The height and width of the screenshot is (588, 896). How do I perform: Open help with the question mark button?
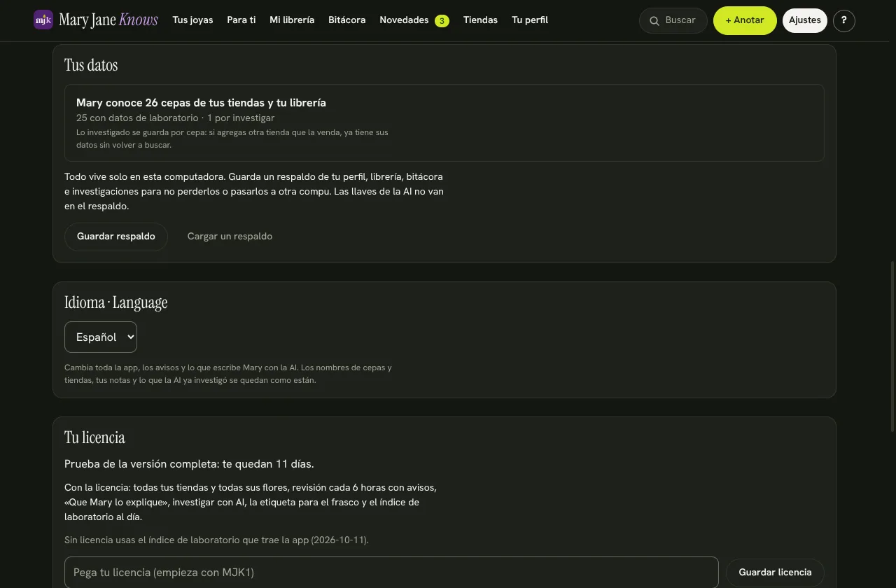(x=844, y=20)
